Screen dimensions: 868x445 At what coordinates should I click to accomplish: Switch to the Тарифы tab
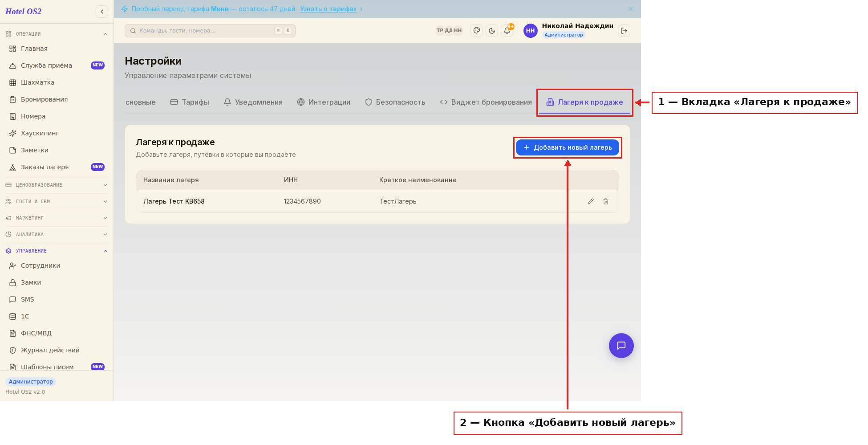click(190, 102)
